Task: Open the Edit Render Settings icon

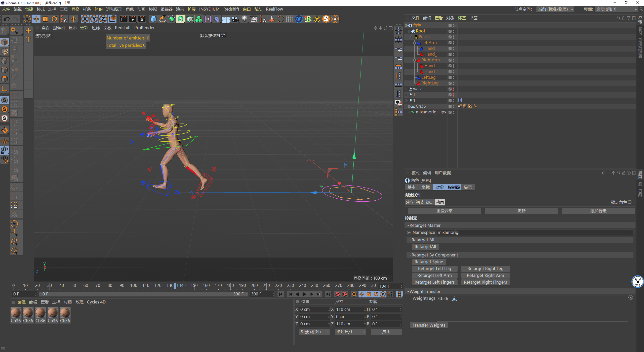Action: 142,19
